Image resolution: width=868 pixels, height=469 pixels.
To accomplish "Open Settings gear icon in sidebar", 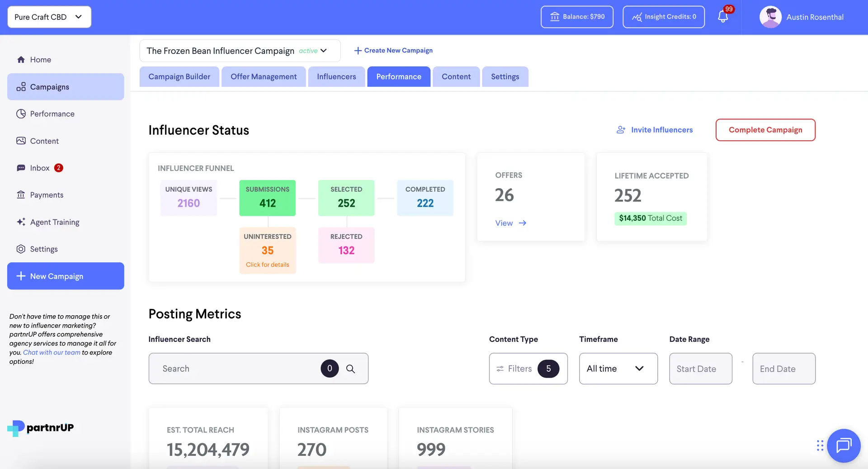I will click(21, 249).
